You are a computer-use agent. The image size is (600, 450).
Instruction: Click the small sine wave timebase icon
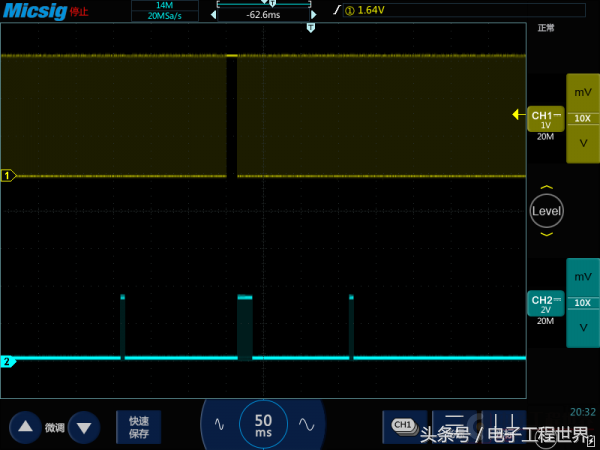tap(219, 424)
